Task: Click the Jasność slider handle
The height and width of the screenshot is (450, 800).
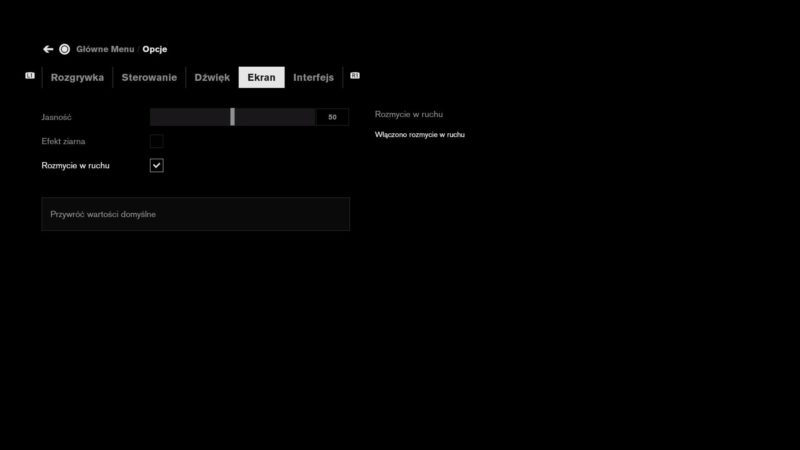Action: tap(232, 117)
